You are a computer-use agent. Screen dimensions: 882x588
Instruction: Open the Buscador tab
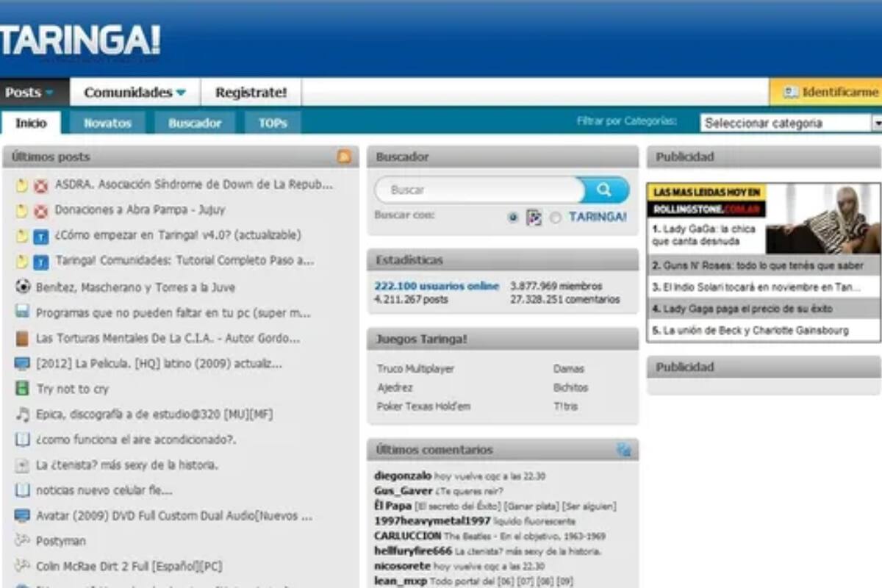195,123
